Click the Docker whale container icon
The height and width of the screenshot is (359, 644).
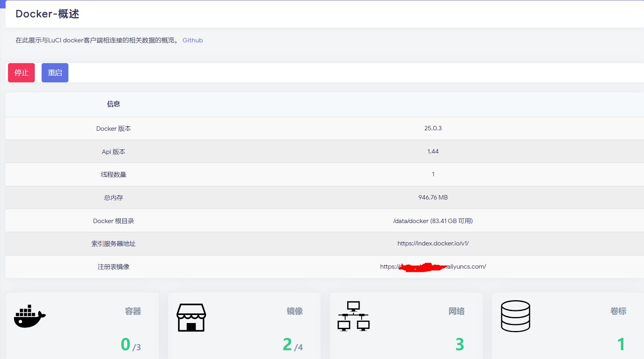click(30, 317)
